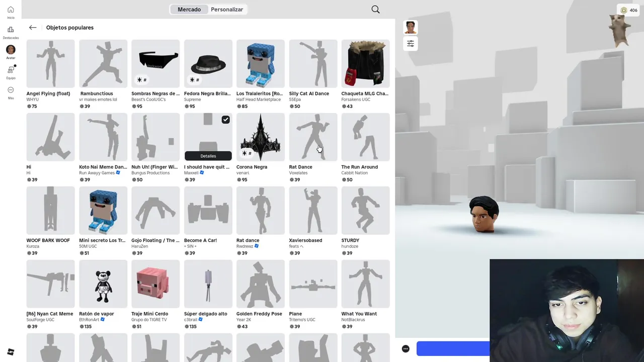Open creator link Grupo do TIGRE TV
644x362 pixels.
pyautogui.click(x=149, y=320)
